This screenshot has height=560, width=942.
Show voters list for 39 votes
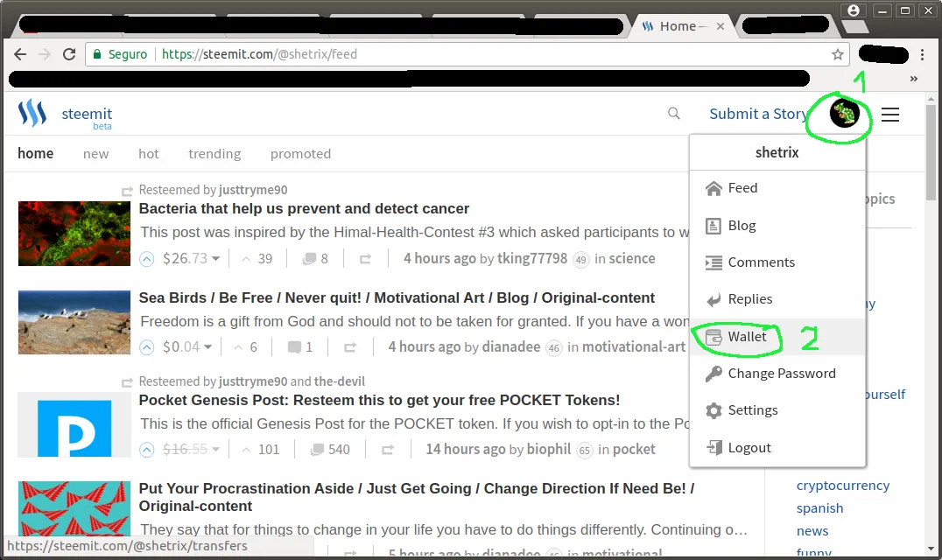tap(257, 259)
